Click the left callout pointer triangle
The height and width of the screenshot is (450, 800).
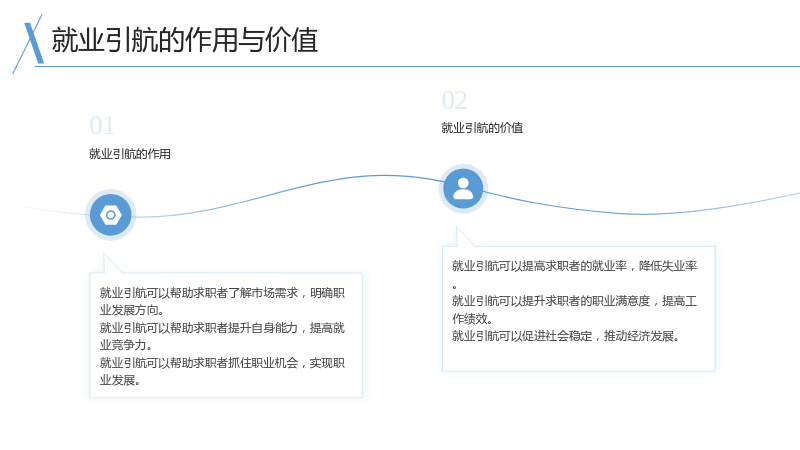112,263
